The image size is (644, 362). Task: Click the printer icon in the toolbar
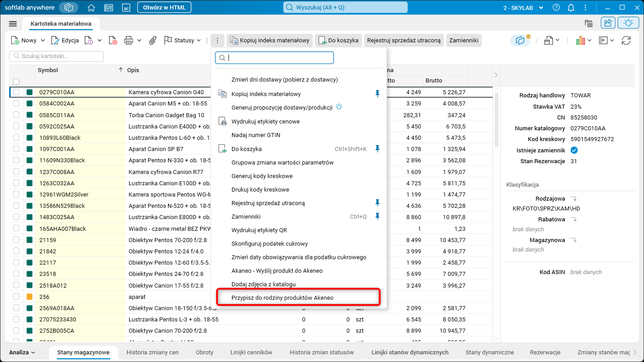pyautogui.click(x=128, y=41)
